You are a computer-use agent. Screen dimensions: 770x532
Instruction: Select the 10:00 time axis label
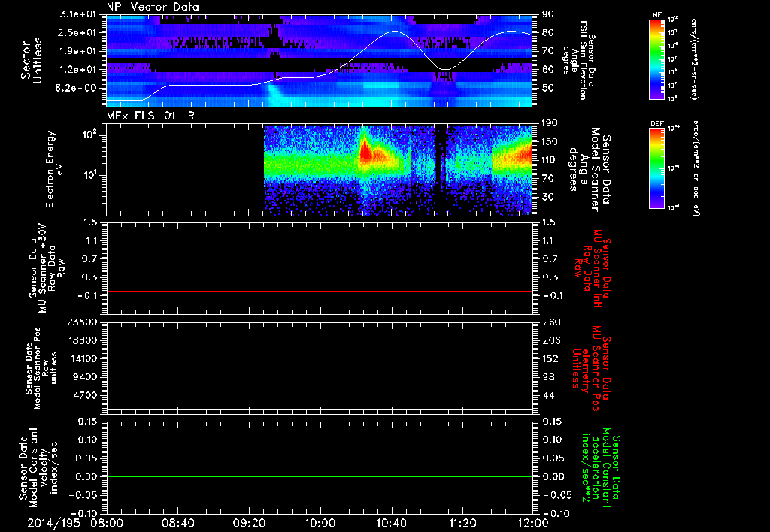click(320, 523)
